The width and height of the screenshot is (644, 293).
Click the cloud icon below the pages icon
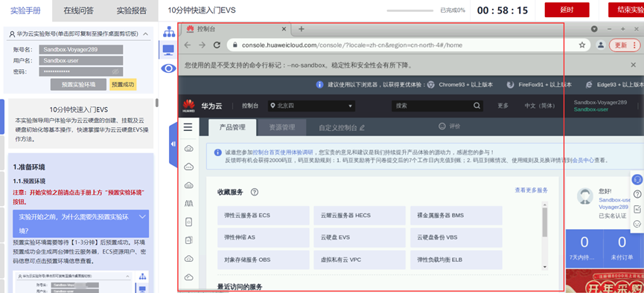tap(189, 258)
